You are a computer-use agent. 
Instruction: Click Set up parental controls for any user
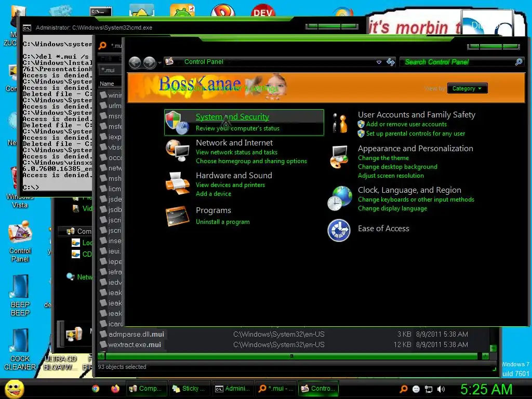[416, 134]
